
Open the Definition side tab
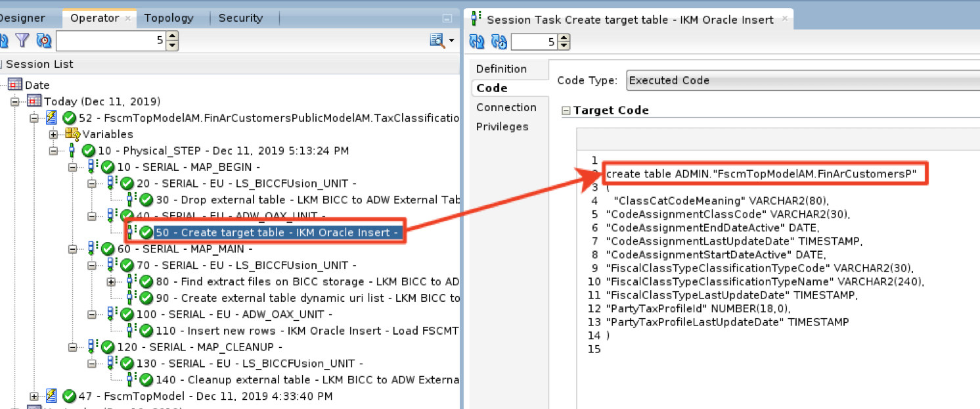click(x=502, y=69)
